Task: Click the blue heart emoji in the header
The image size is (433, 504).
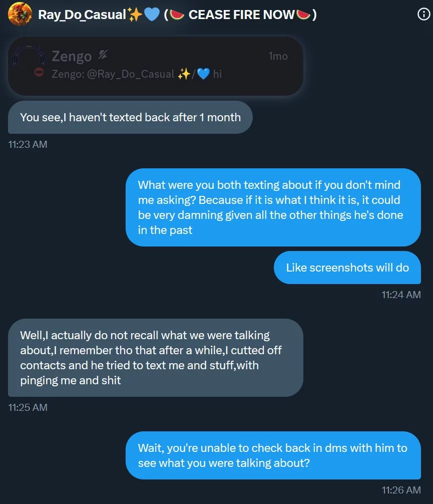Action: coord(152,15)
